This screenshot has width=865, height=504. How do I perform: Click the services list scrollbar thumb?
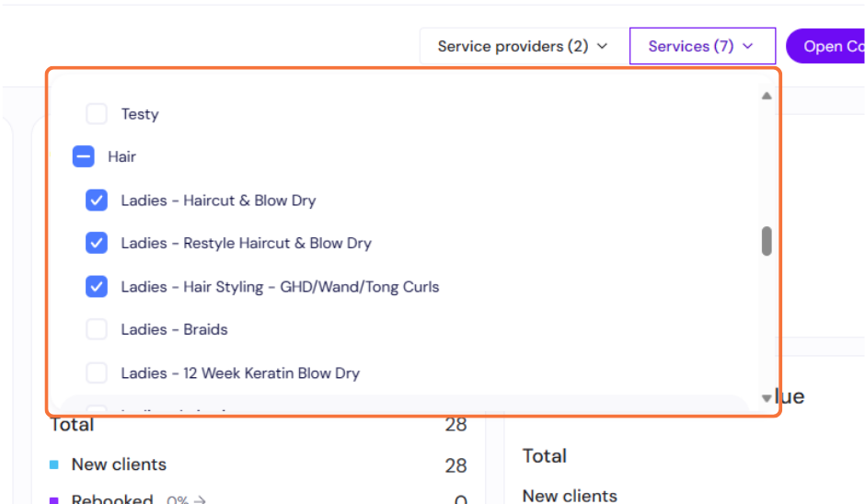[767, 241]
